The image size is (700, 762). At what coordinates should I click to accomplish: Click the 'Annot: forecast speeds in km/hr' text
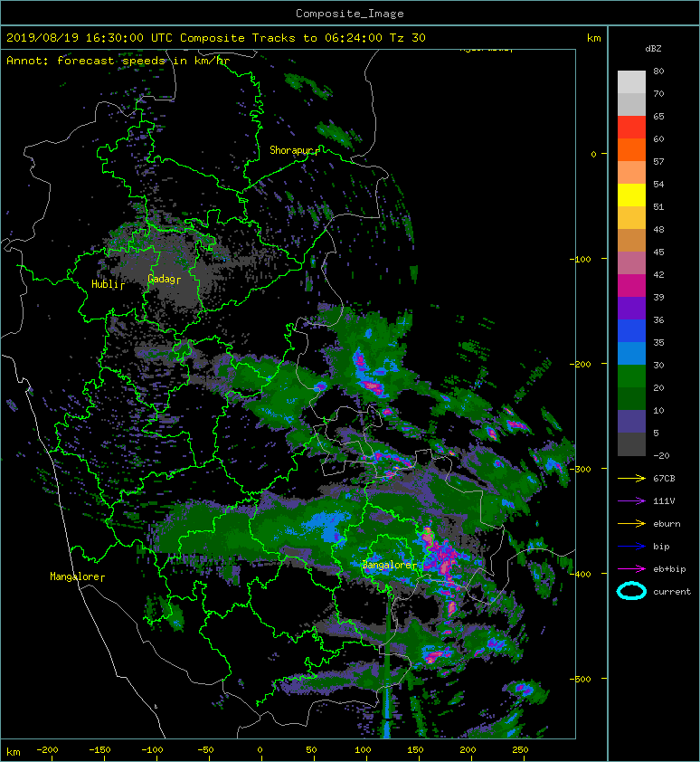click(118, 61)
